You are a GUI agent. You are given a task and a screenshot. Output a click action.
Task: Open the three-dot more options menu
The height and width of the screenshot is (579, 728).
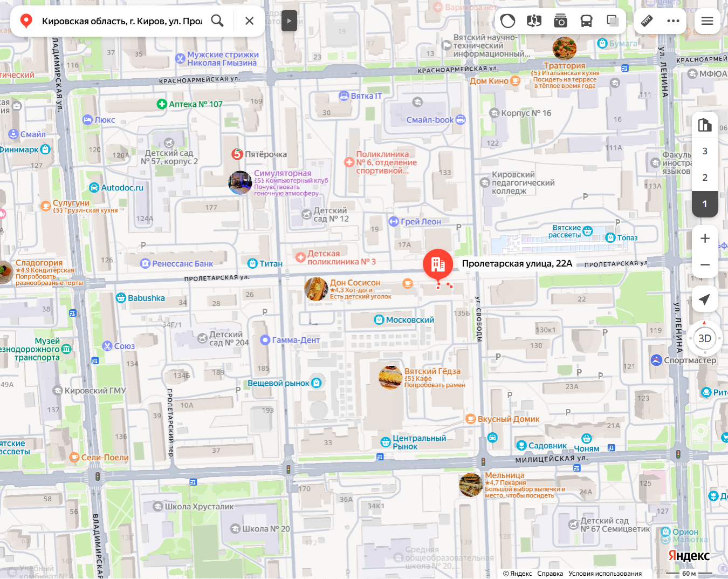pos(673,21)
